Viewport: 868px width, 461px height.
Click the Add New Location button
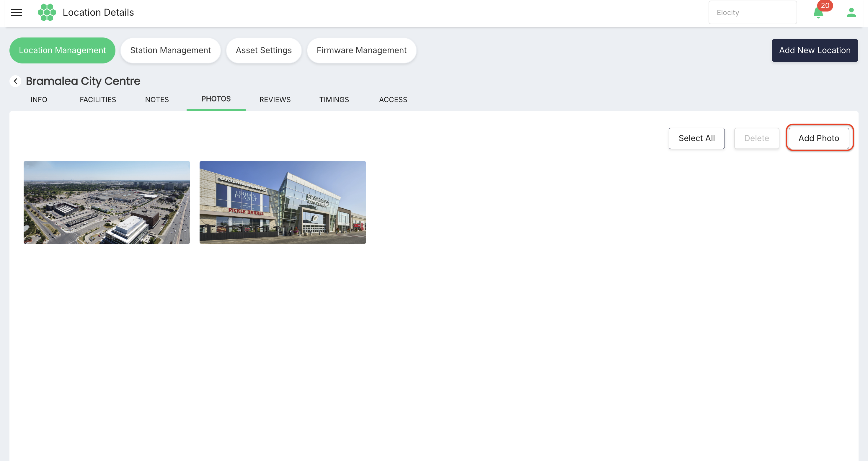pyautogui.click(x=815, y=50)
